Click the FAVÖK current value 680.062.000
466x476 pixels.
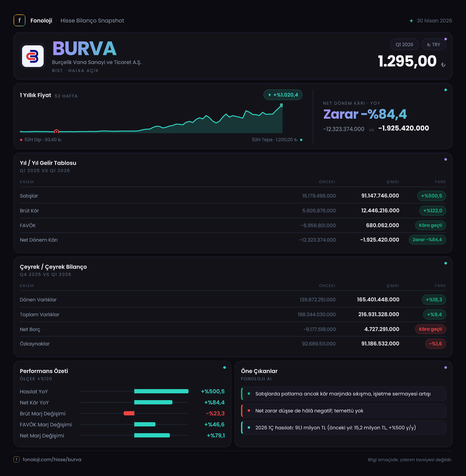coord(383,225)
